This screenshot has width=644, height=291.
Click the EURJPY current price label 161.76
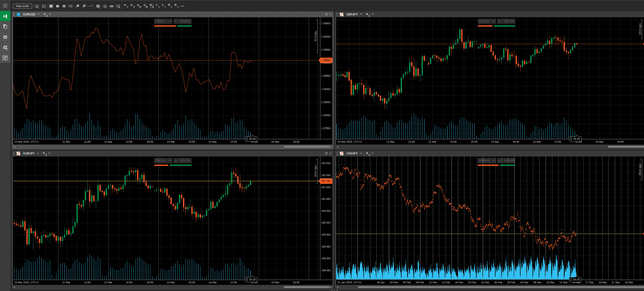[x=326, y=181]
